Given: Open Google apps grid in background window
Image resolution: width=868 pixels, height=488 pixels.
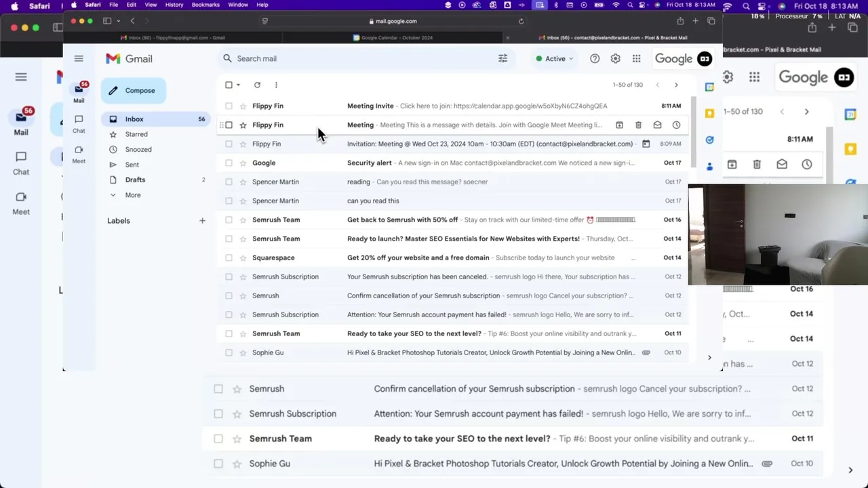Looking at the screenshot, I should tap(754, 77).
